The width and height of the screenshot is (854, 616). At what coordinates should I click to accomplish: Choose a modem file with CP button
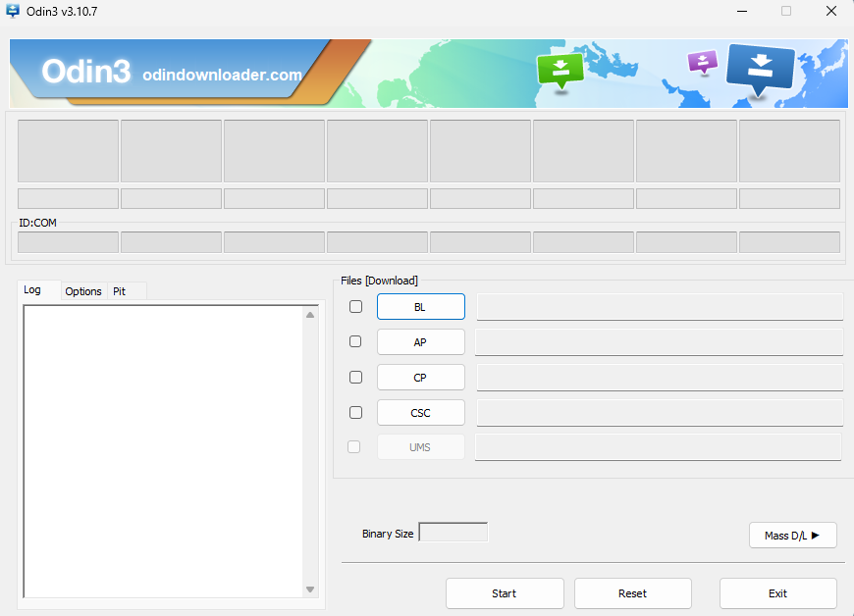420,378
